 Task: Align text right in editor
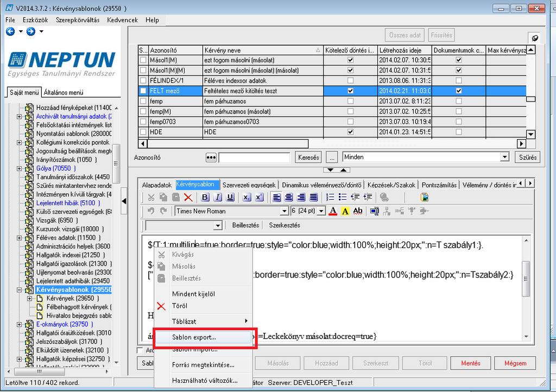pos(301,198)
